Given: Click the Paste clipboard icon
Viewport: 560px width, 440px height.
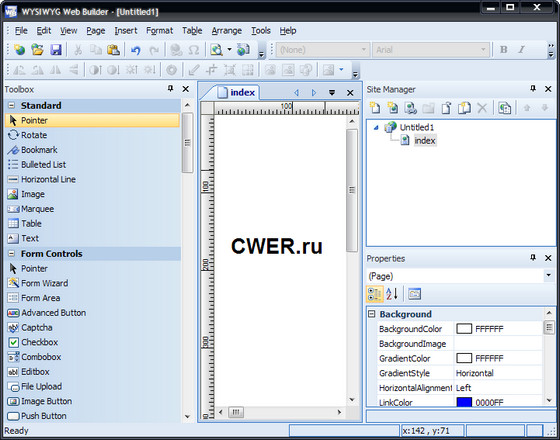Looking at the screenshot, I should click(x=113, y=50).
